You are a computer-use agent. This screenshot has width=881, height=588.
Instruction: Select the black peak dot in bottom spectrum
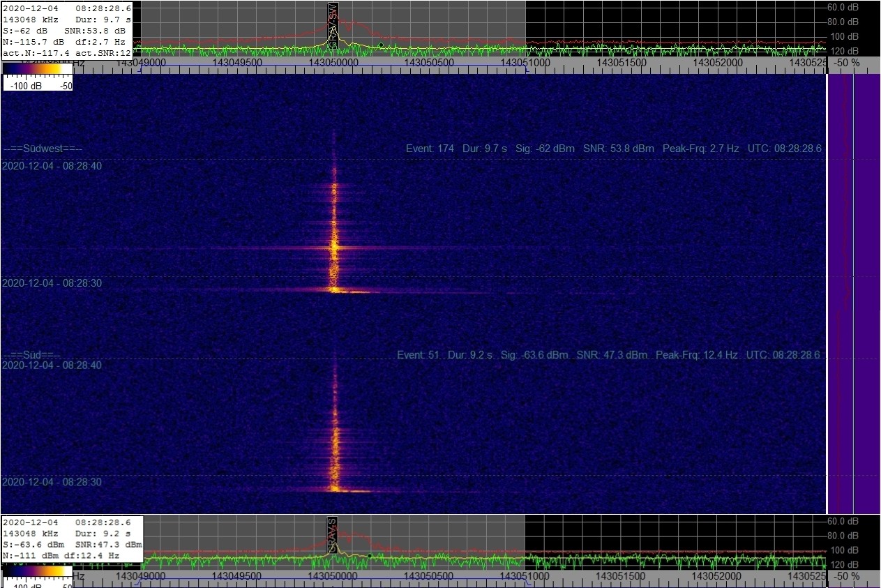pos(370,556)
